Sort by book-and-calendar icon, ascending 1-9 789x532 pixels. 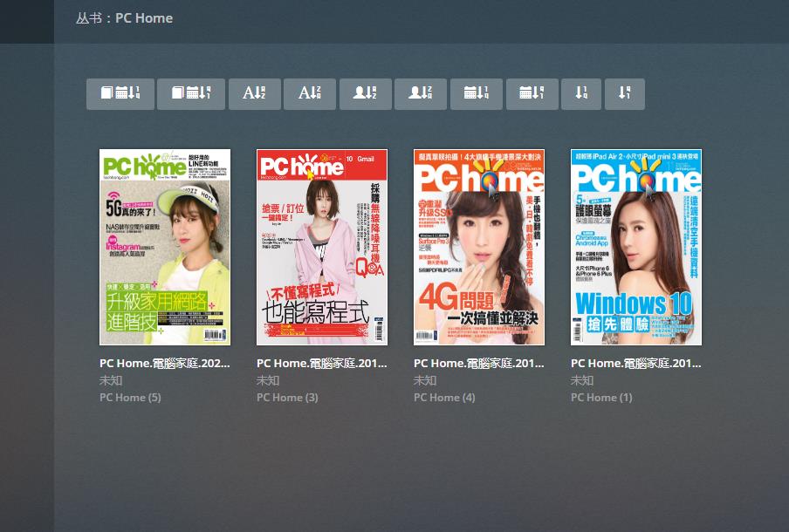tap(120, 94)
